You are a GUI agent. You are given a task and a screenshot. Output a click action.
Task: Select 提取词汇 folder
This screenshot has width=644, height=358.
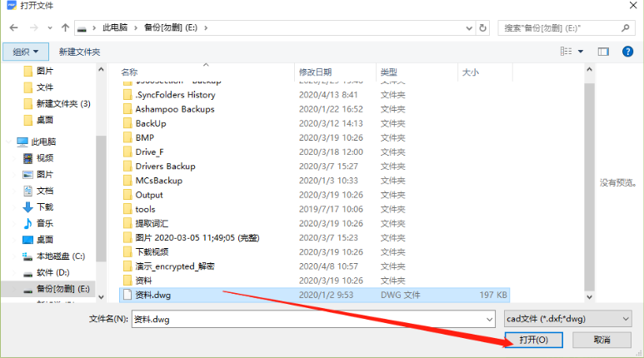[152, 224]
